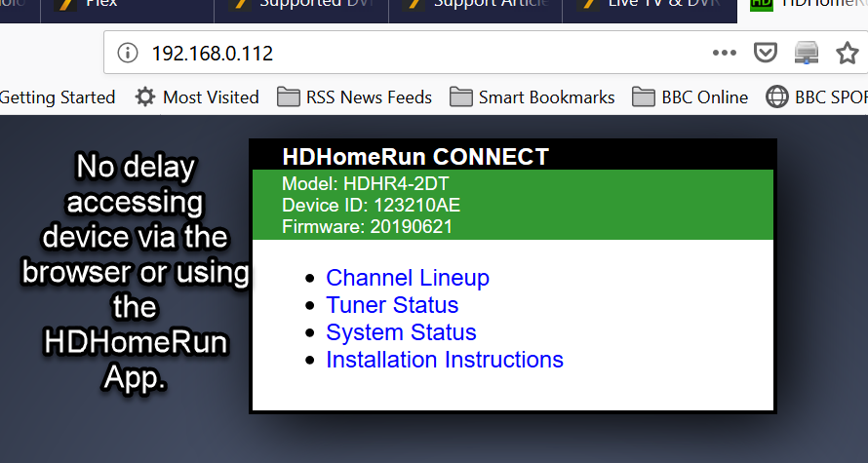This screenshot has width=868, height=463.
Task: Click the Device ID: 123210AE text
Action: click(371, 206)
